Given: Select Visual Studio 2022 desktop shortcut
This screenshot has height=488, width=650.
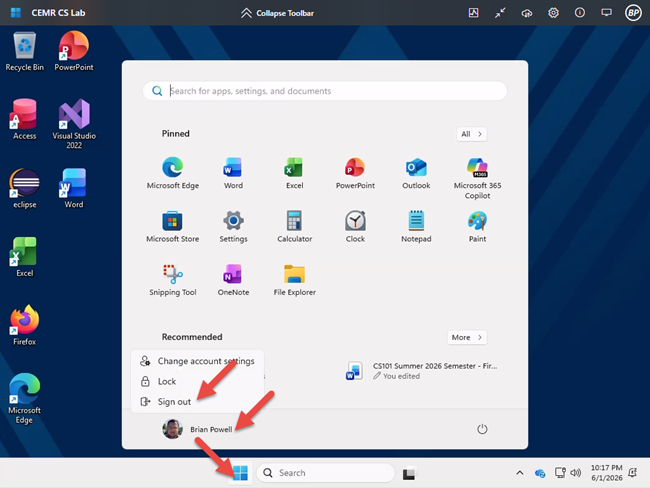Looking at the screenshot, I should pos(74,124).
